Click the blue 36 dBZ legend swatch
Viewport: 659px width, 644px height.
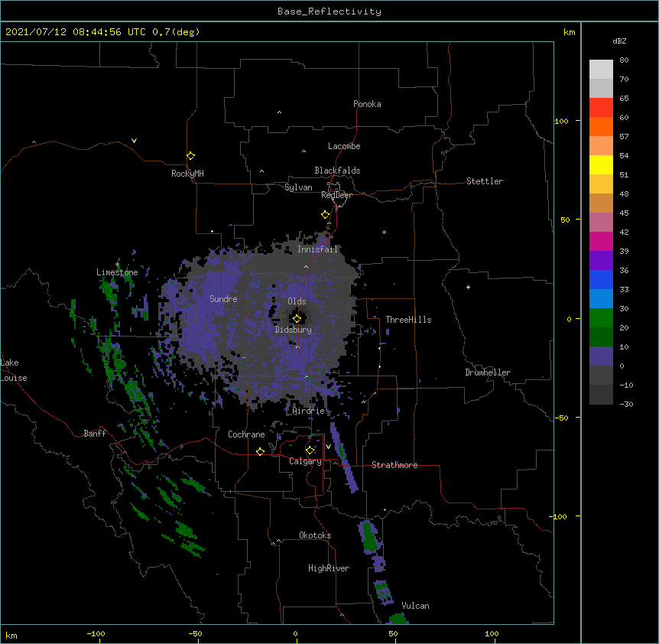(601, 279)
